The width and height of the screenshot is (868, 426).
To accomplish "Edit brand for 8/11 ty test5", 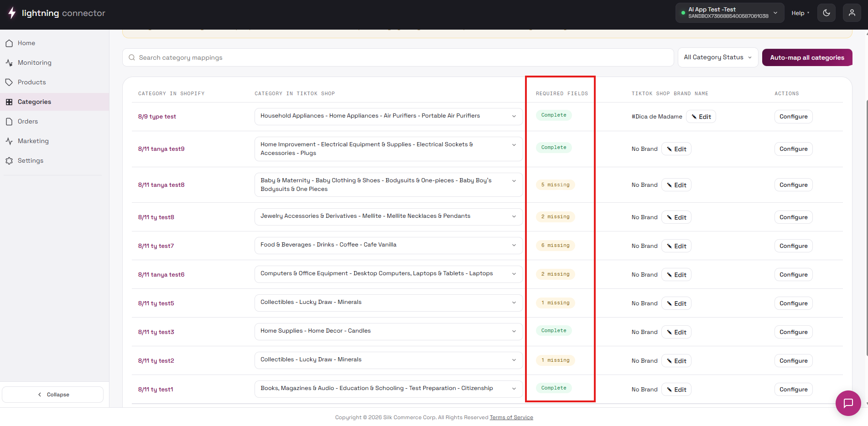I will tap(676, 303).
